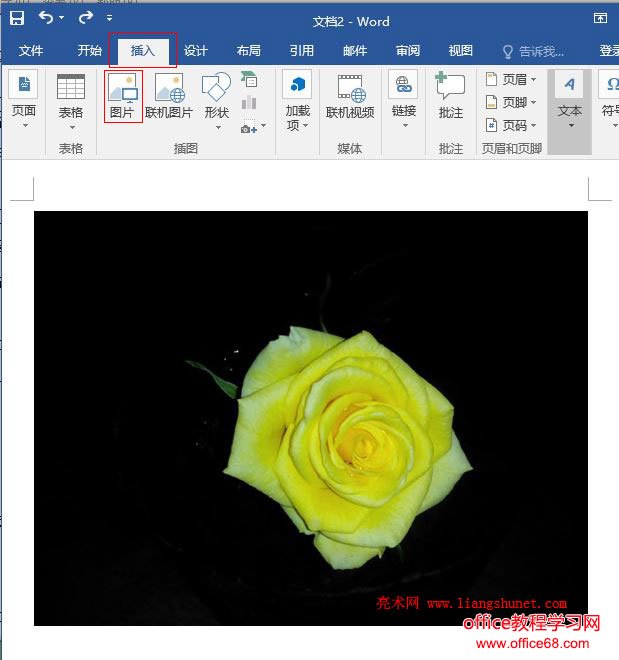Click the SmartArt icon in illustrations group
This screenshot has height=660, width=619.
(x=249, y=80)
